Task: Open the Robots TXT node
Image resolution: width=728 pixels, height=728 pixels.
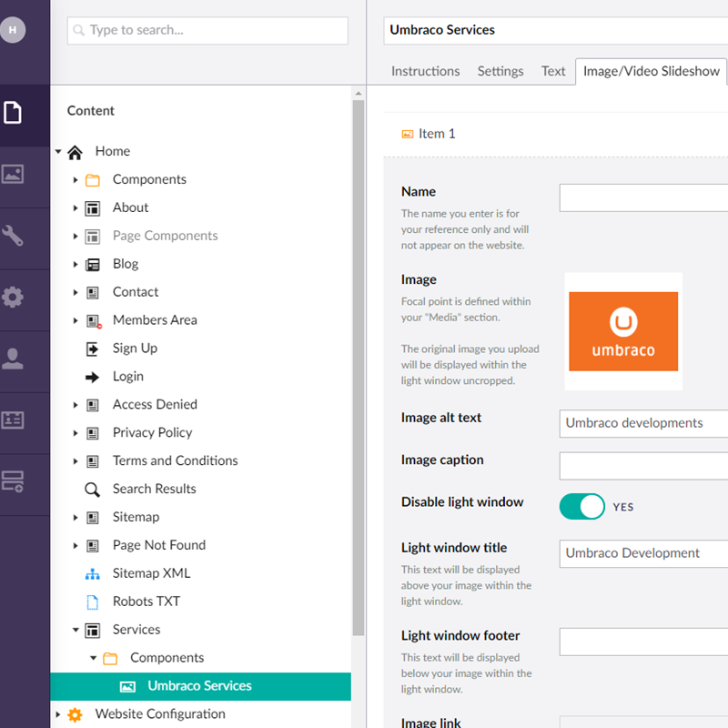Action: 147,602
